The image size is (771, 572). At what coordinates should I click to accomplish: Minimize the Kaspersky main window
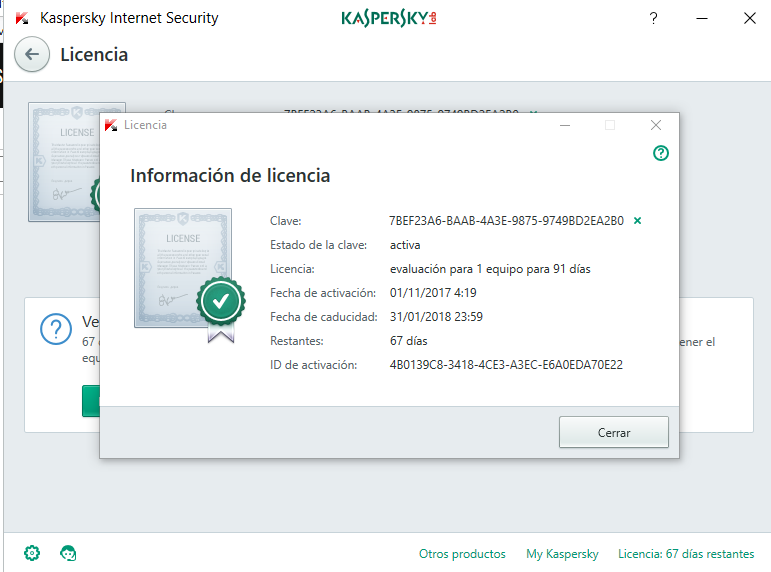click(702, 18)
